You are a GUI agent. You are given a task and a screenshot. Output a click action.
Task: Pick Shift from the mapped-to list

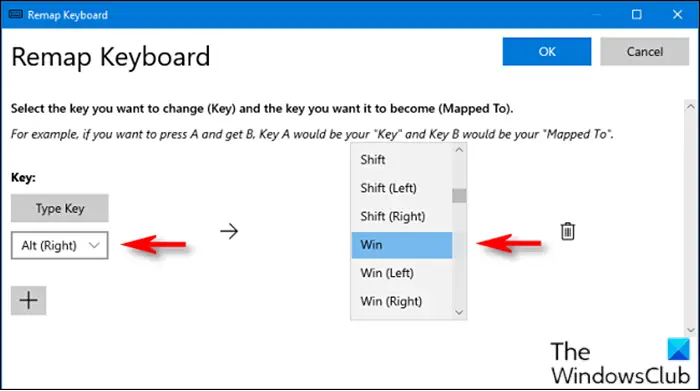click(x=402, y=160)
